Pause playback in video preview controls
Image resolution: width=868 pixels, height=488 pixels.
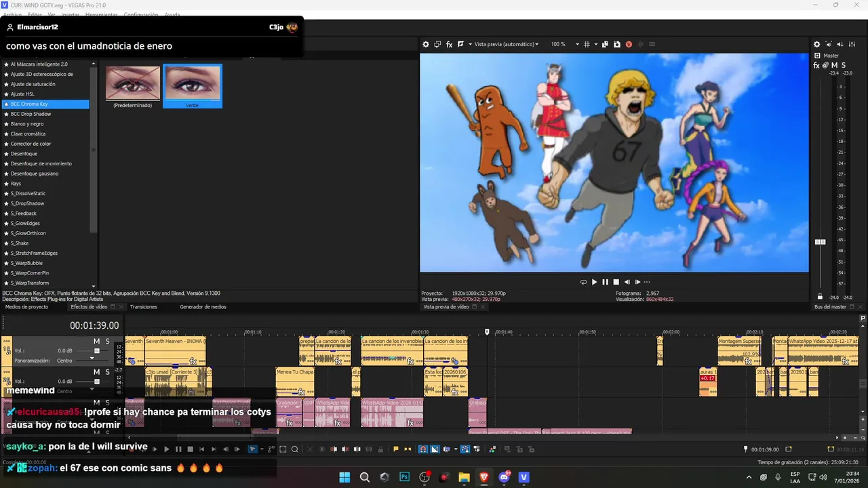pyautogui.click(x=605, y=282)
